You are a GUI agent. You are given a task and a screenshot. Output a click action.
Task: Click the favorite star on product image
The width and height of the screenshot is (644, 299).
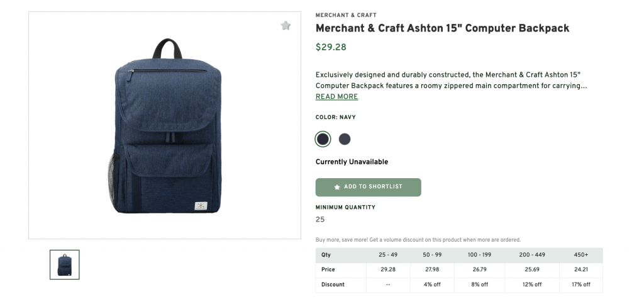coord(286,26)
